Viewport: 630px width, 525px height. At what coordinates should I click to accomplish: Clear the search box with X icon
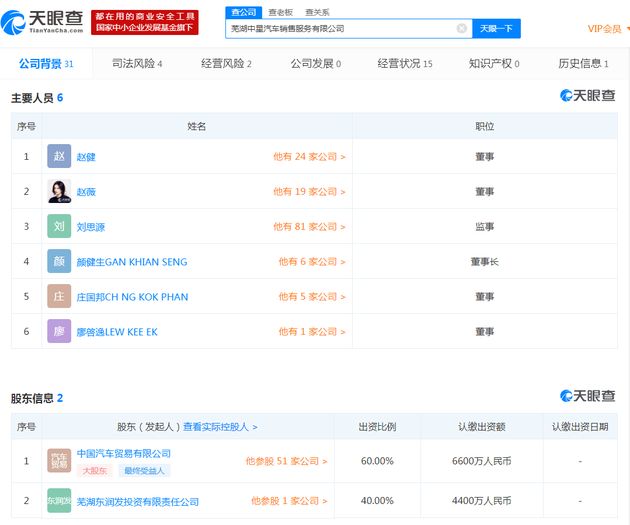coord(461,29)
